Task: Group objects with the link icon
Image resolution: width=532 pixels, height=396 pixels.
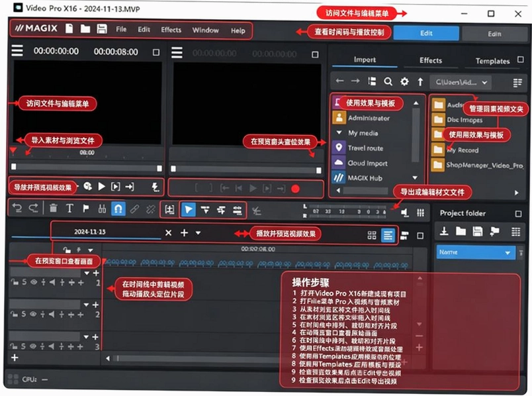Action: 135,209
